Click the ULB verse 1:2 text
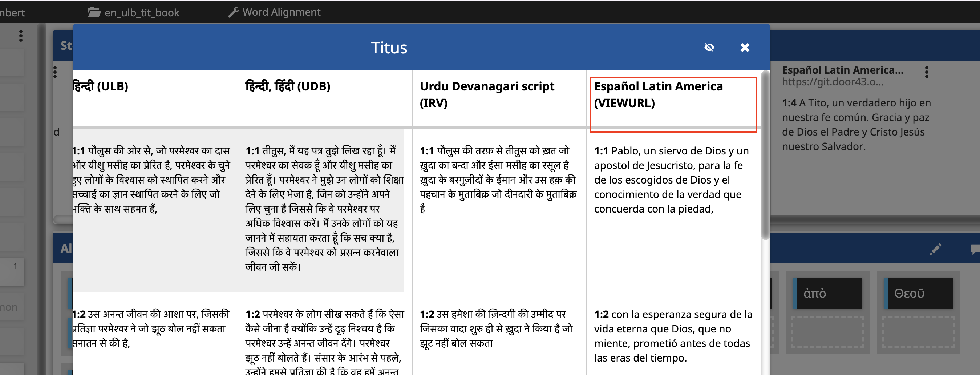 point(151,328)
